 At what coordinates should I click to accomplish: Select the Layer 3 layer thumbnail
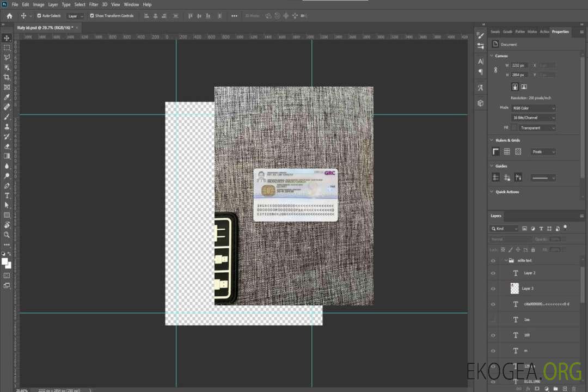[514, 288]
